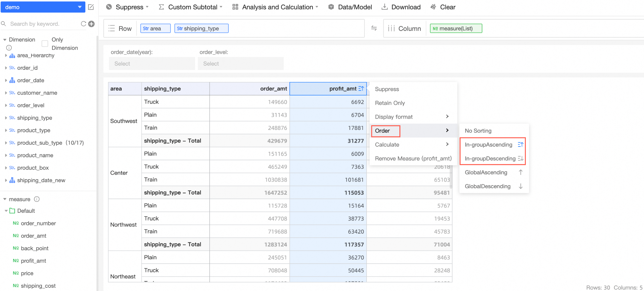Click the edit icon beside demo dropdown
644x291 pixels.
[x=91, y=7]
